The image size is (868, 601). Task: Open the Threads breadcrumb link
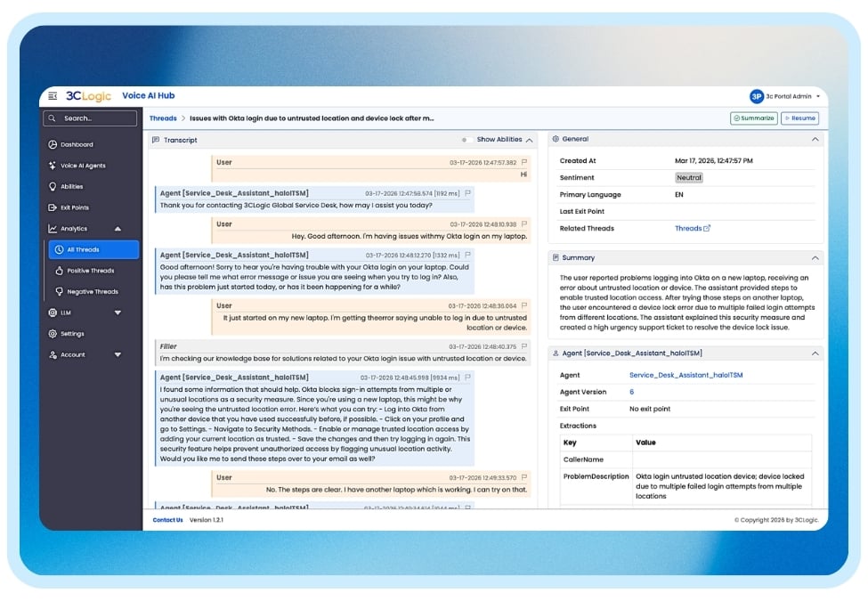(163, 118)
